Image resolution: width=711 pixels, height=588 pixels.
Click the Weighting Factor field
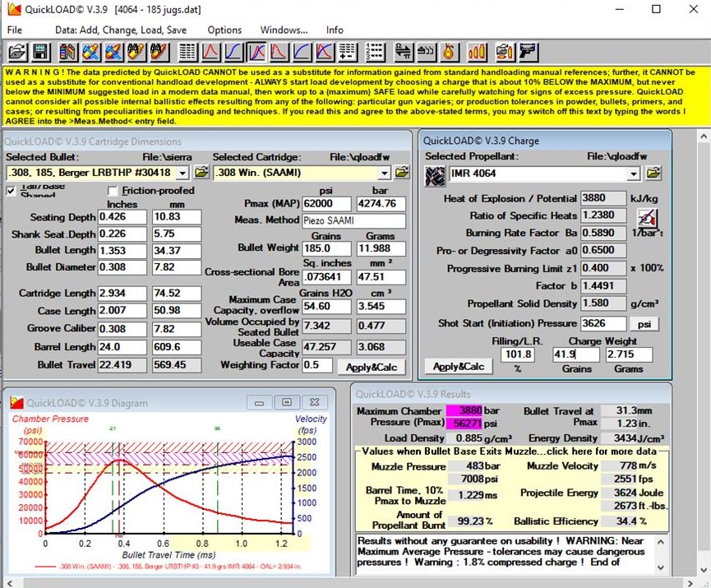(x=317, y=365)
